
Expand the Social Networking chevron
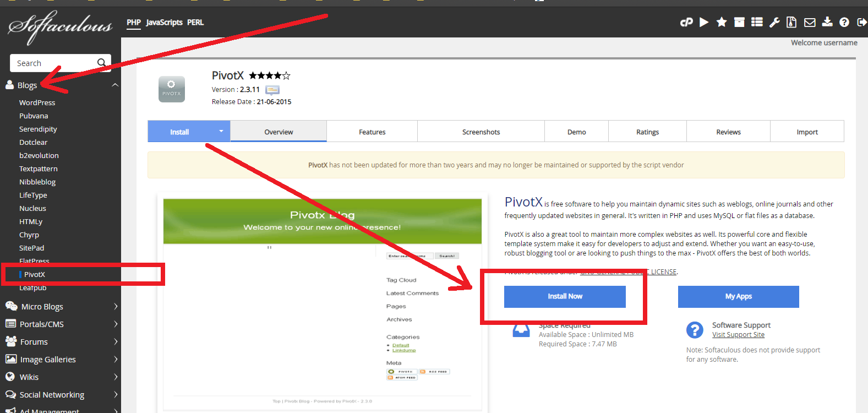coord(116,394)
